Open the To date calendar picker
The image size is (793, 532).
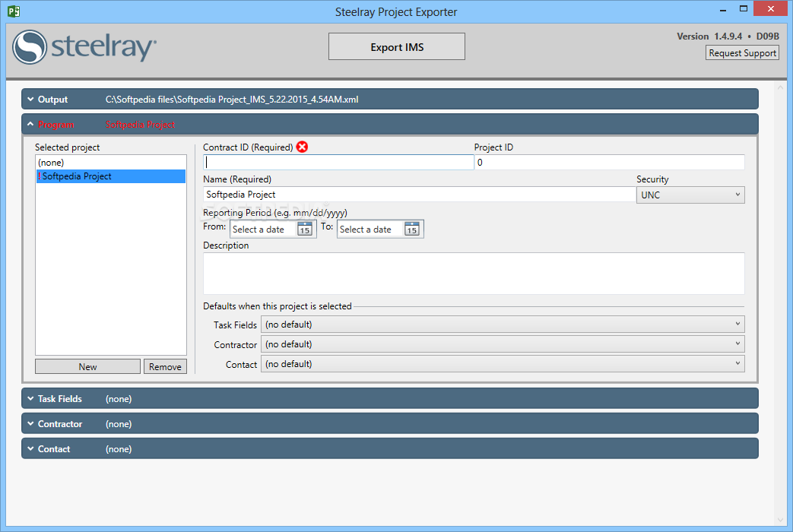[x=411, y=229]
